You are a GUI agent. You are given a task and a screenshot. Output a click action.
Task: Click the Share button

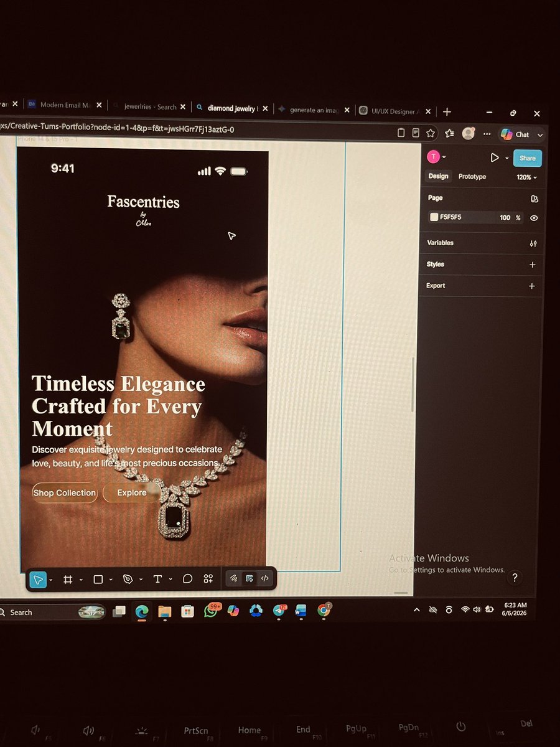click(528, 158)
